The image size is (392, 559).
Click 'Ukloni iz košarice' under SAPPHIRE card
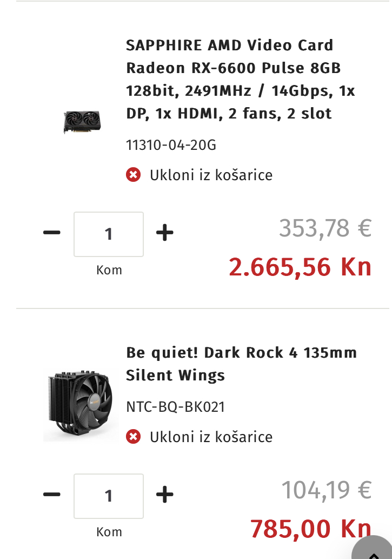211,175
